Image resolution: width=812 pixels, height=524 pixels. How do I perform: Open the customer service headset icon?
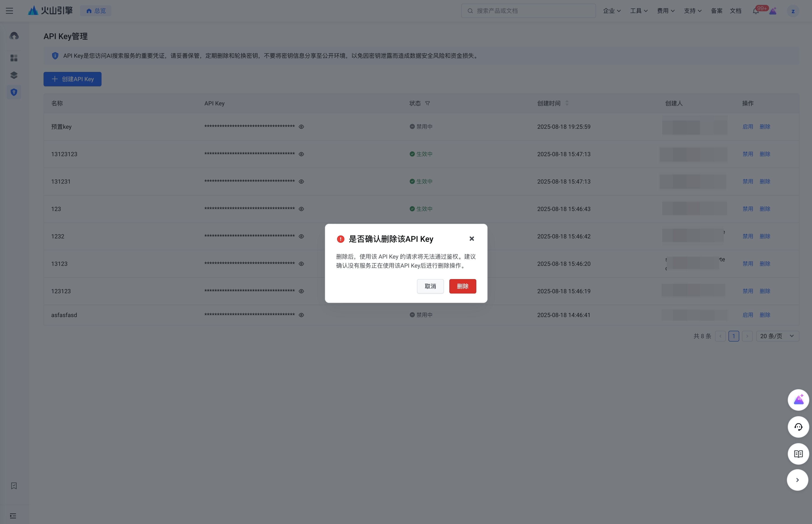pyautogui.click(x=798, y=427)
